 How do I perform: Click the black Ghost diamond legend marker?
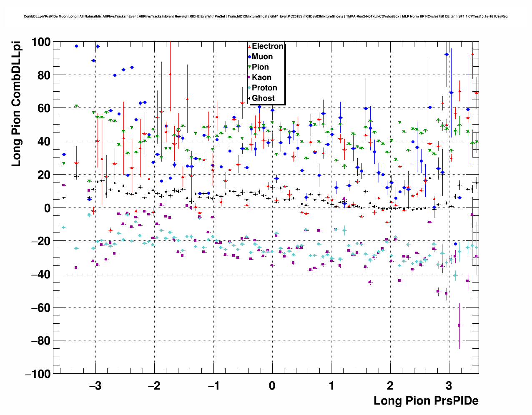pos(249,98)
